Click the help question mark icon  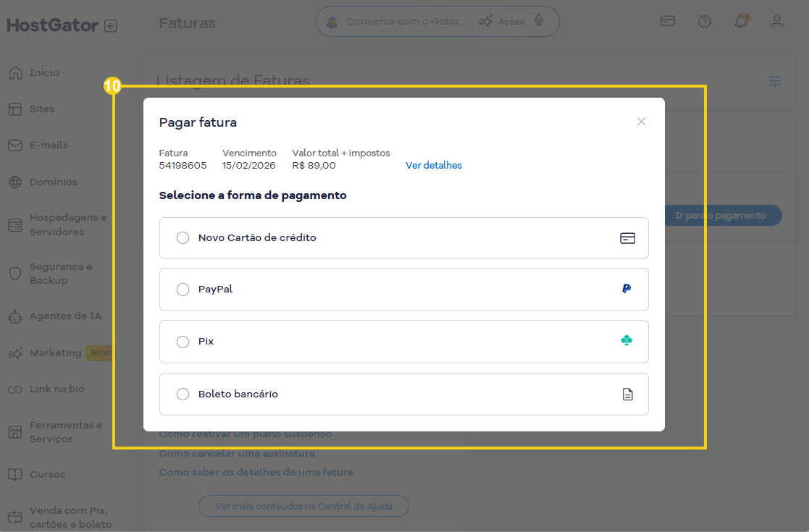click(x=704, y=21)
